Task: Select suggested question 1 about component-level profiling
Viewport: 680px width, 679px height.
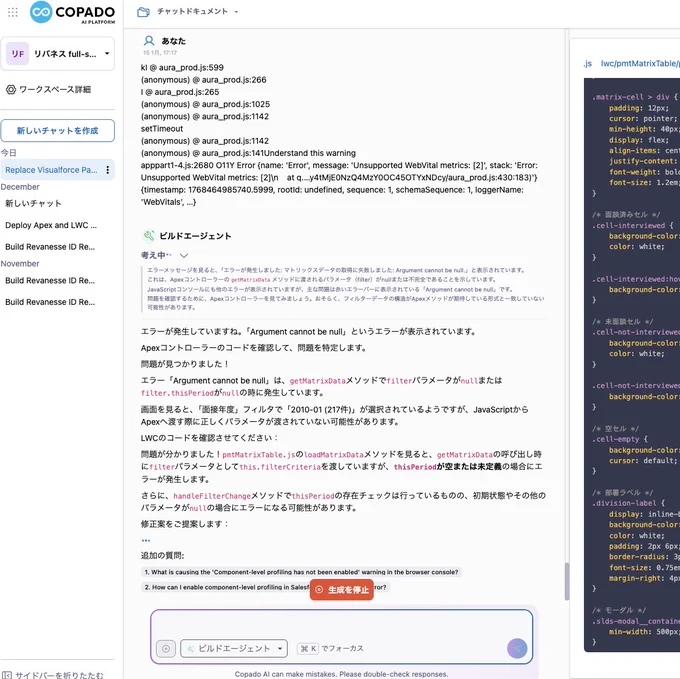Action: (x=301, y=572)
